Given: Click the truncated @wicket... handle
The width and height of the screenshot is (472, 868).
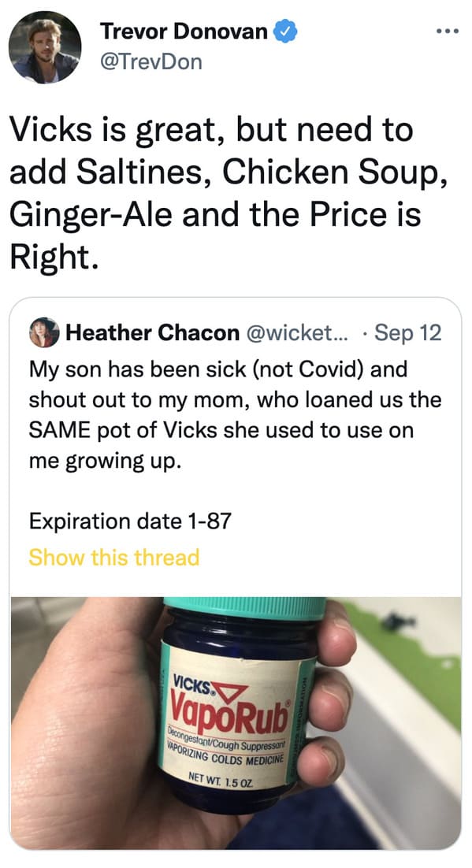Looking at the screenshot, I should pyautogui.click(x=295, y=332).
